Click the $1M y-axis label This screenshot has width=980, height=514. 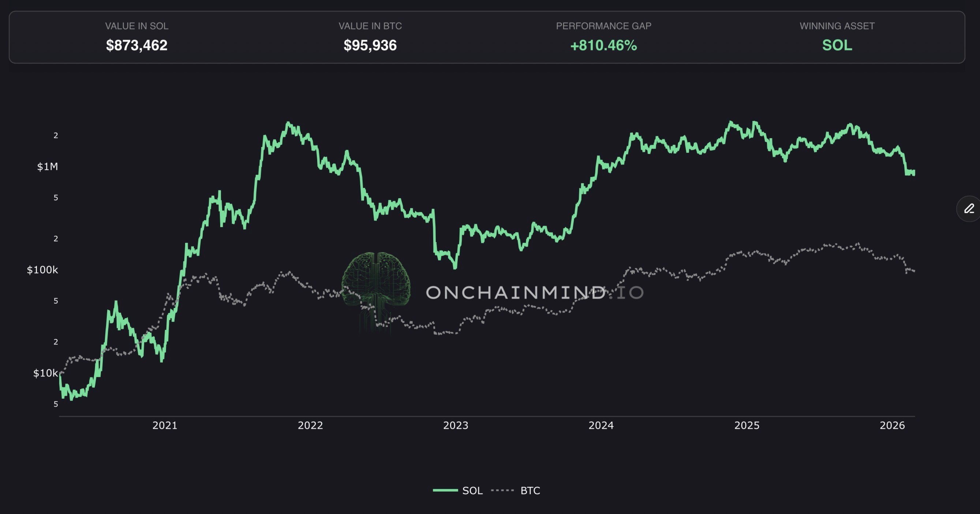[x=48, y=167]
